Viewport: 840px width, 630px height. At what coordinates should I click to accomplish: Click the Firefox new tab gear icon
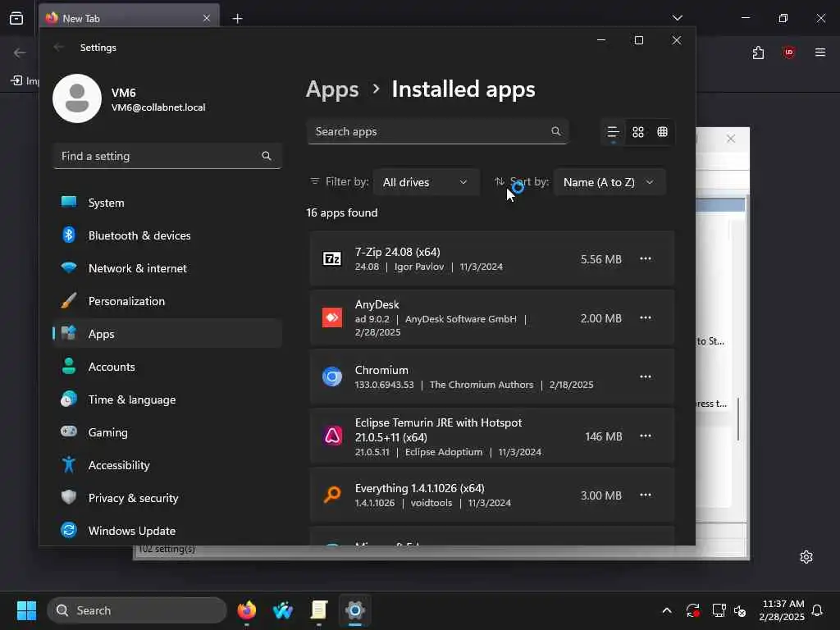click(x=806, y=557)
